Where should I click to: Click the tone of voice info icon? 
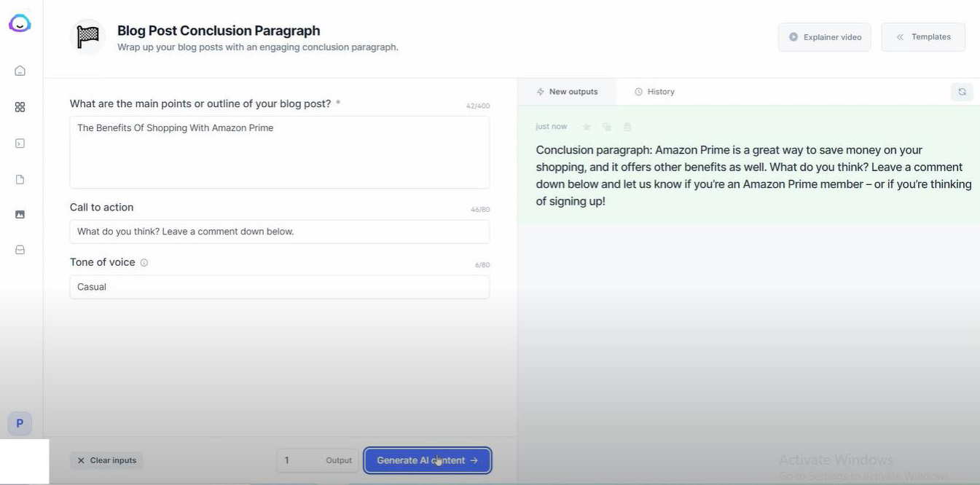coord(144,263)
